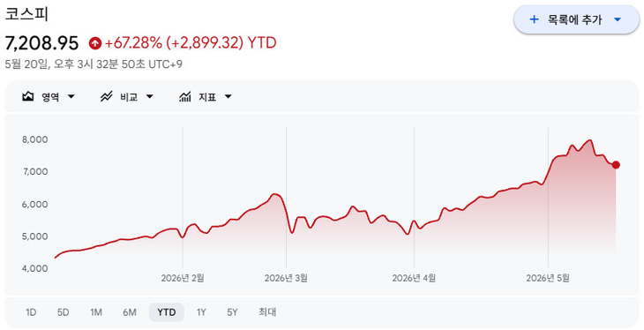Screen dimensions: 644x330
Task: Expand the 영역 dropdown arrow
Action: (x=71, y=97)
